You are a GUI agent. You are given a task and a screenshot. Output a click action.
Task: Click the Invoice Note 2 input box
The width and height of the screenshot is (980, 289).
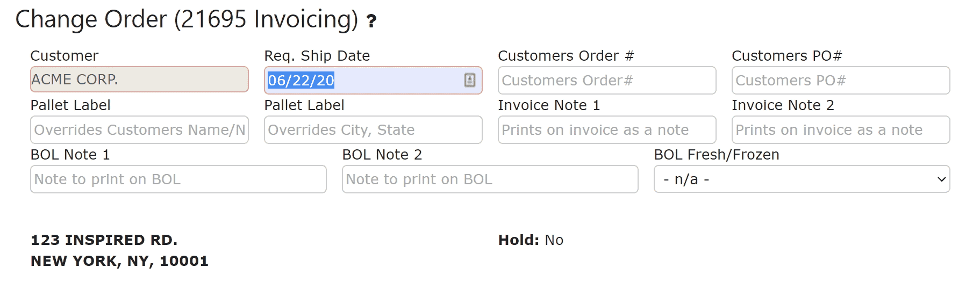[x=841, y=129]
